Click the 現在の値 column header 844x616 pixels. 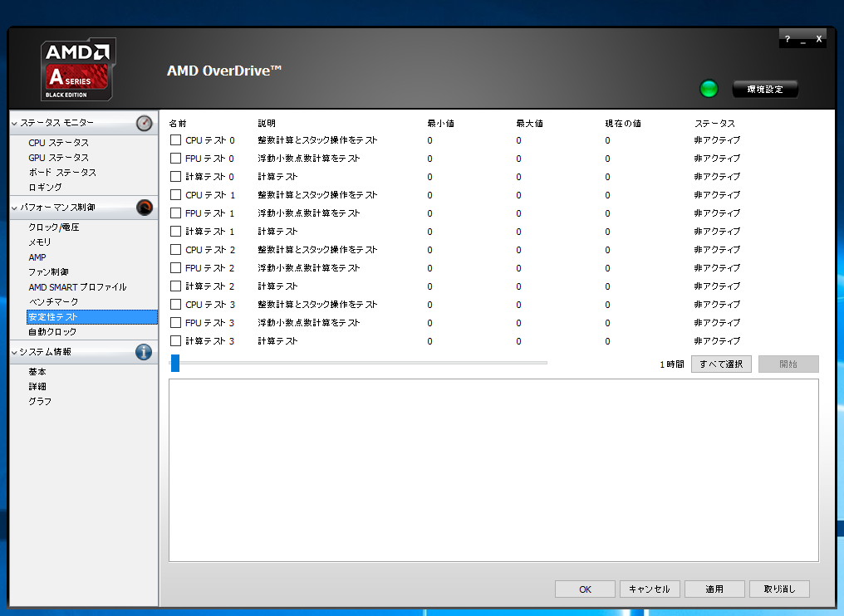(x=623, y=123)
